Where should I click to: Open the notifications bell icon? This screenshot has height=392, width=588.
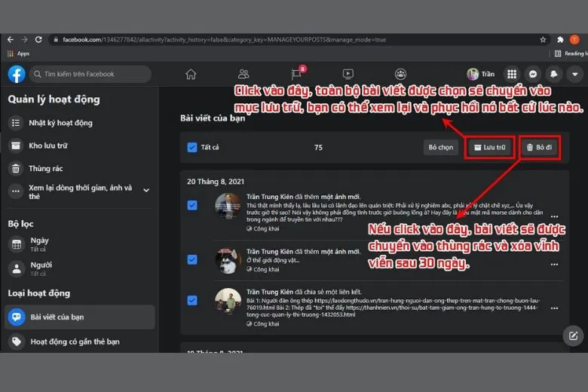click(x=554, y=74)
